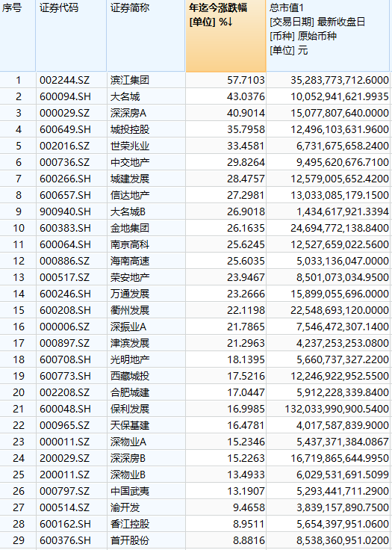Click 保利发展 name cell

pyautogui.click(x=146, y=409)
